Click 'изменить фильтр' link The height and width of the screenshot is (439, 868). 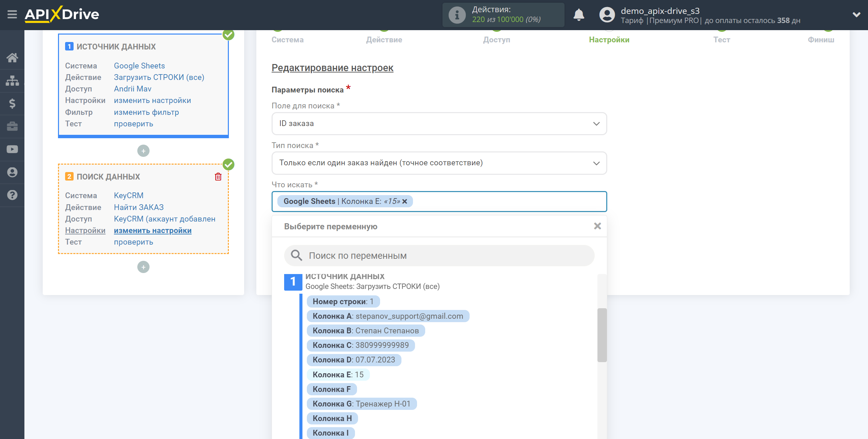click(146, 112)
